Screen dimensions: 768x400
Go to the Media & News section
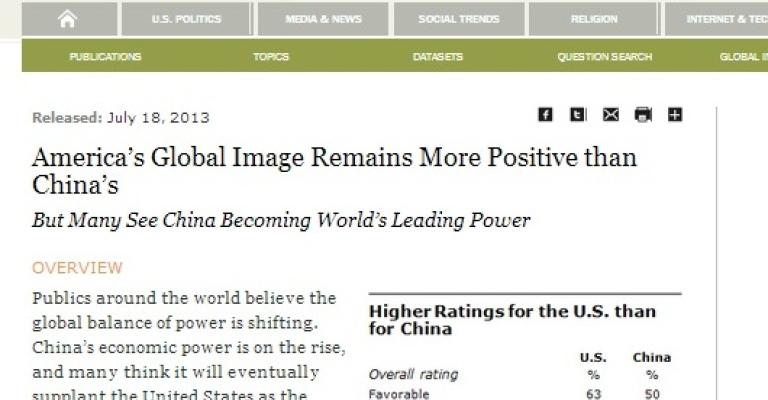pos(321,19)
